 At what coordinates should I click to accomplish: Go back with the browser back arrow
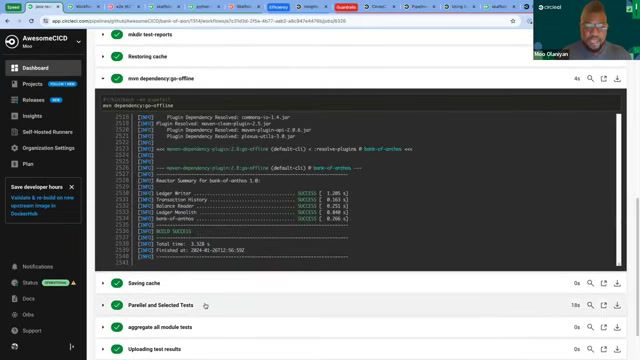[x=8, y=21]
